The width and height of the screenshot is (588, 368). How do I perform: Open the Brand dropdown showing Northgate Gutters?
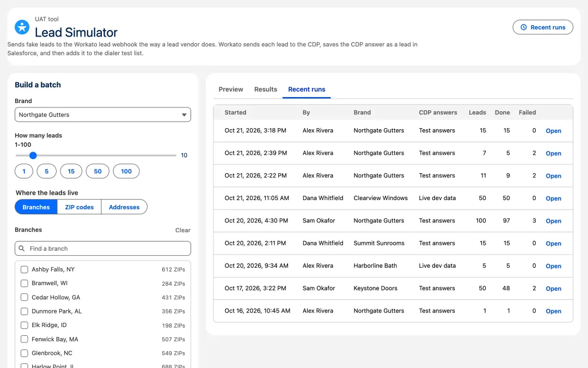click(x=103, y=115)
